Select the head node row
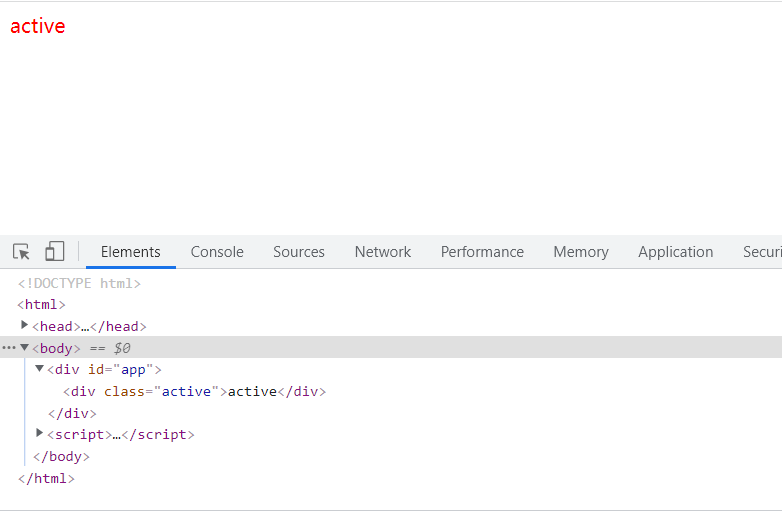Image resolution: width=782 pixels, height=511 pixels. pyautogui.click(x=89, y=327)
